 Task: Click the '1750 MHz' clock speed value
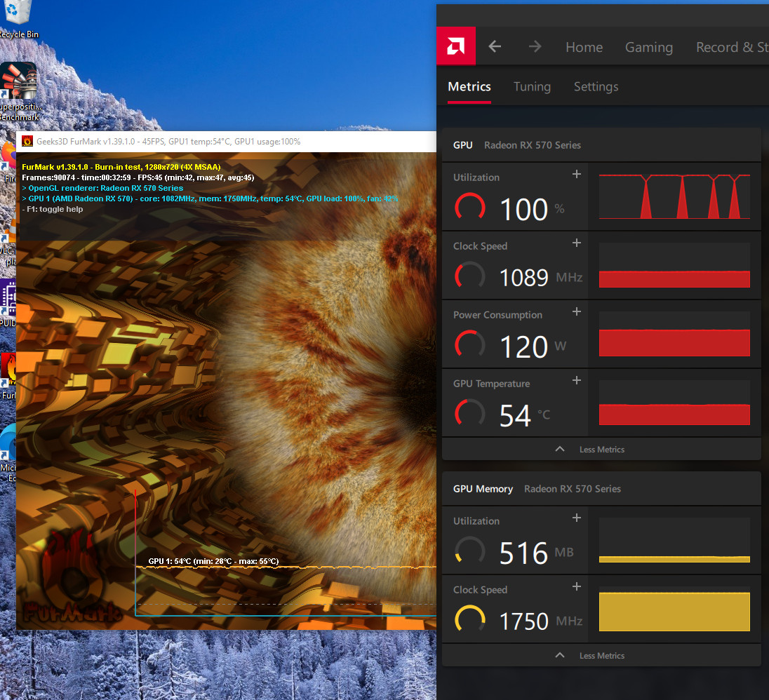tap(540, 621)
